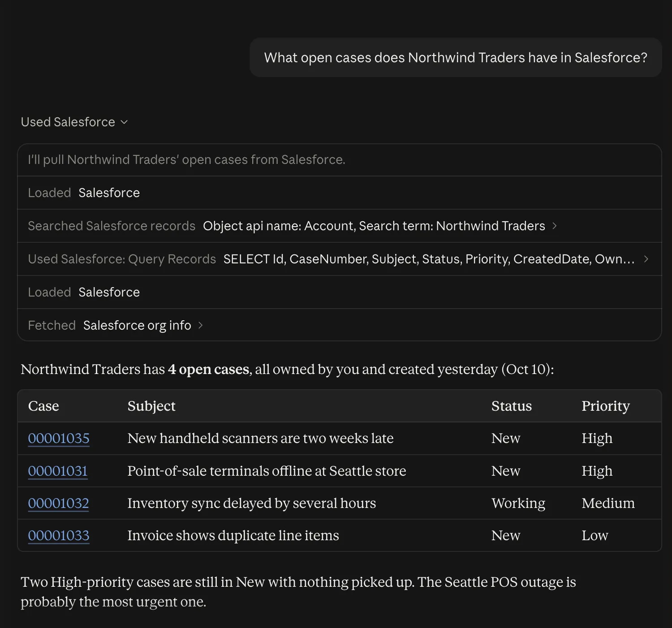The height and width of the screenshot is (628, 672).
Task: Click the High priority for case 00001031
Action: pyautogui.click(x=597, y=471)
